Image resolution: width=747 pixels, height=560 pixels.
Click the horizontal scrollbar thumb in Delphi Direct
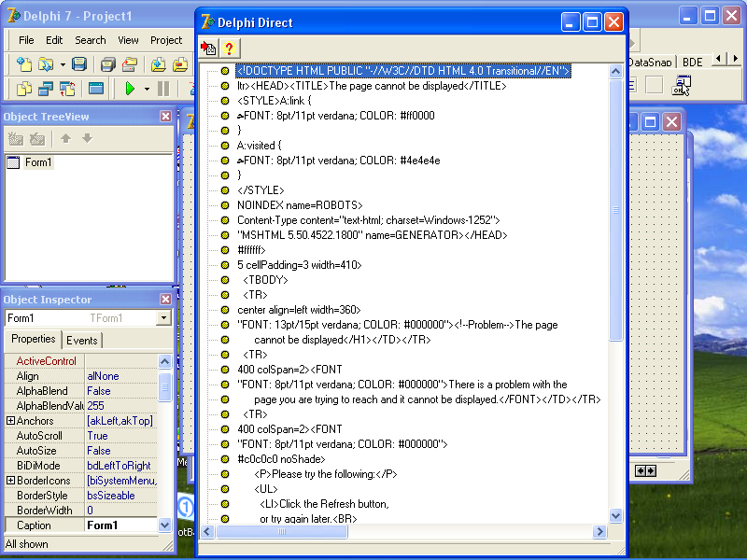[x=282, y=531]
